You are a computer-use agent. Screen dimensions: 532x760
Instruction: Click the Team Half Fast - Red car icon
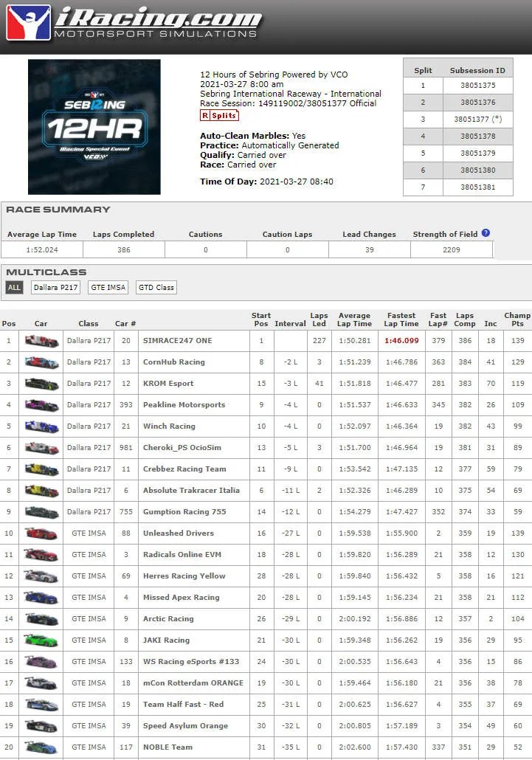coord(41,704)
